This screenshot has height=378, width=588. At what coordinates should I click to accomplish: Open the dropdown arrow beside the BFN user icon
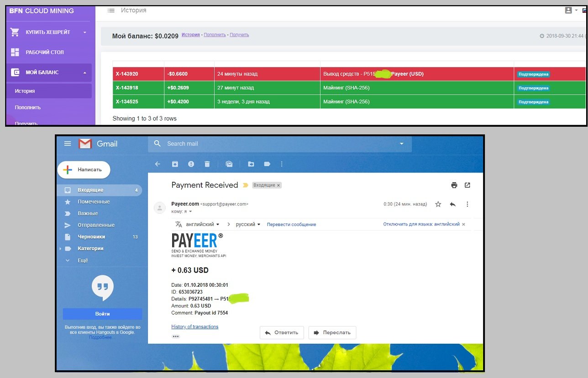click(577, 10)
